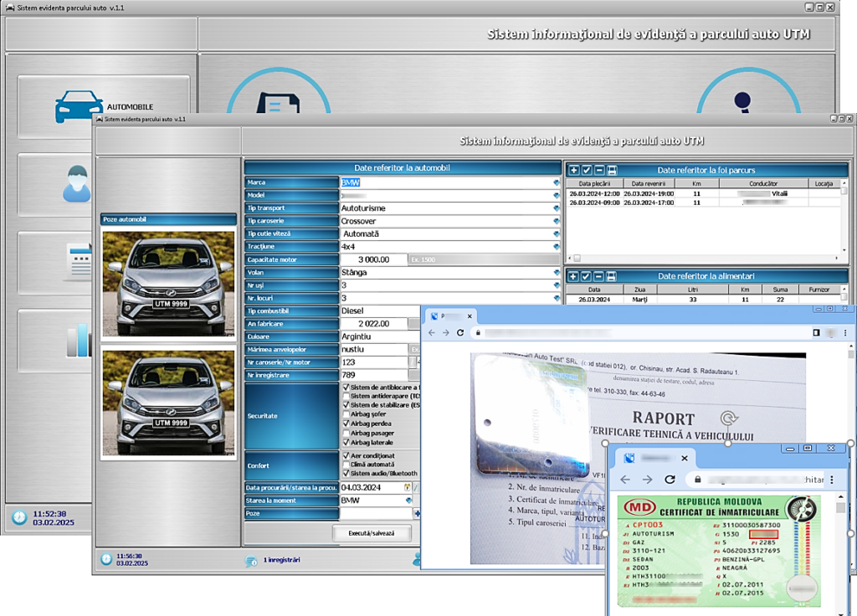Confirm trip sheet entry with foi parcurs checkmark
This screenshot has width=857, height=616.
pyautogui.click(x=587, y=170)
